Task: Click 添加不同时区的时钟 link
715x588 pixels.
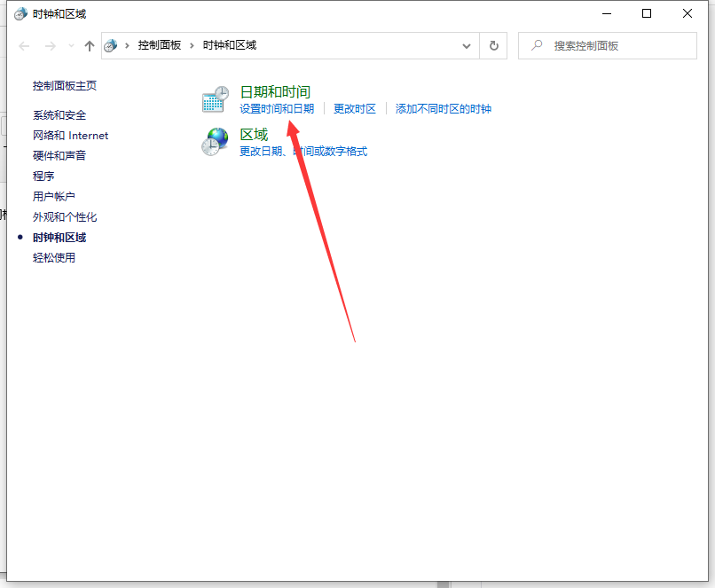Action: click(444, 109)
